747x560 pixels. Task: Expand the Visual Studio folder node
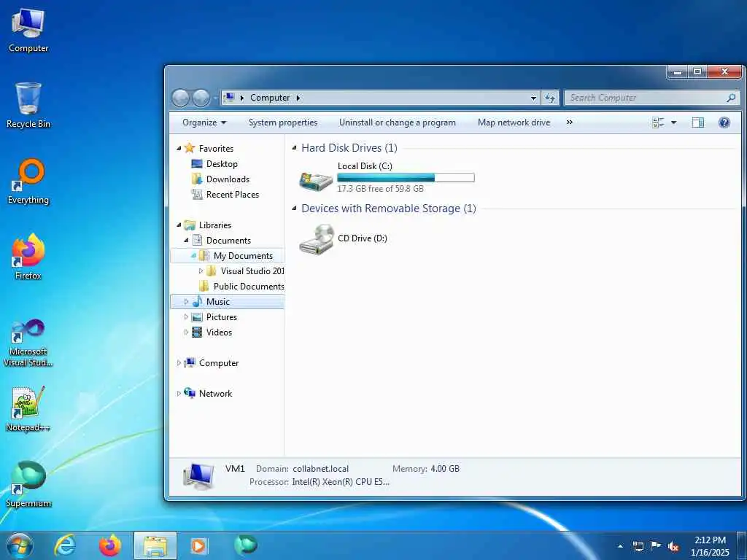[201, 271]
